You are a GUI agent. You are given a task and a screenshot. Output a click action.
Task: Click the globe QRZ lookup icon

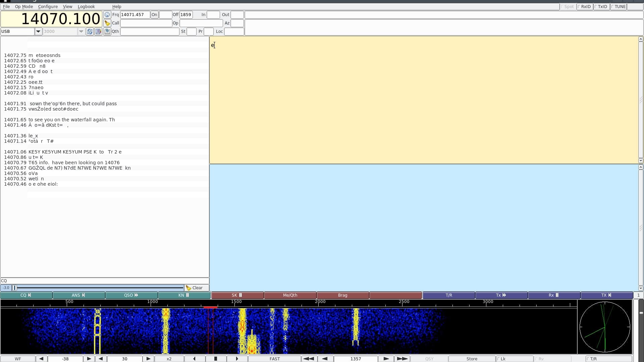coord(107,15)
